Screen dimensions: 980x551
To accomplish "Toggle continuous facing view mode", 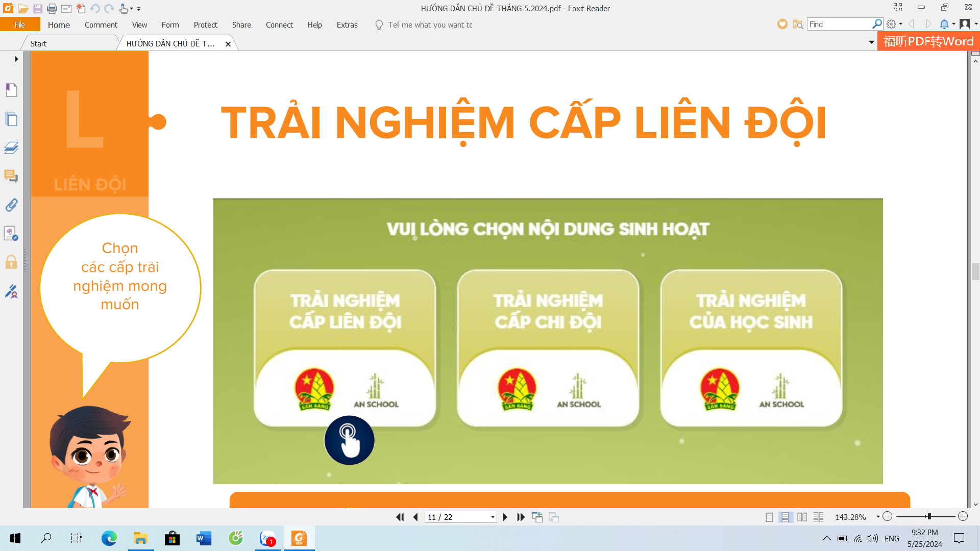I will [818, 517].
